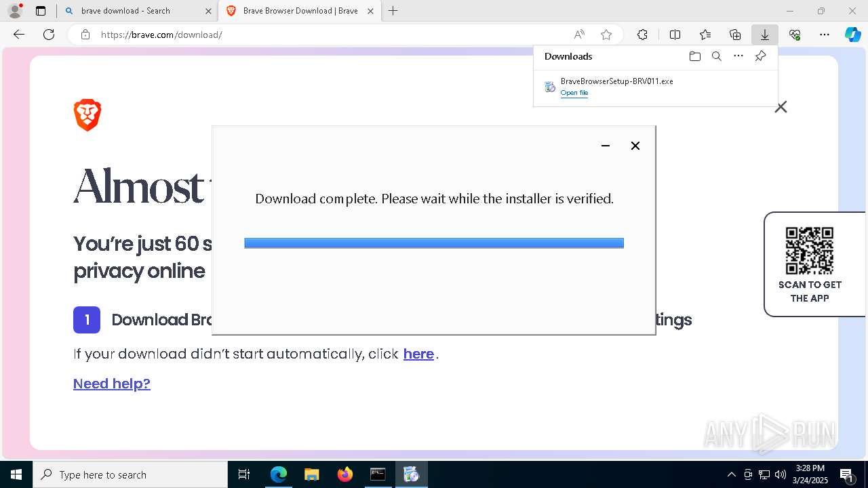Viewport: 868px width, 488px height.
Task: Open Microsoft Edge from the taskbar
Action: pyautogui.click(x=279, y=474)
